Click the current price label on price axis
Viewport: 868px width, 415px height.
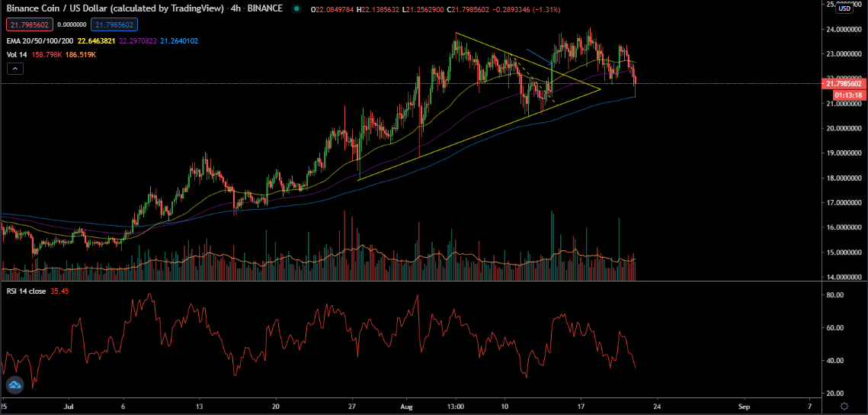point(844,84)
